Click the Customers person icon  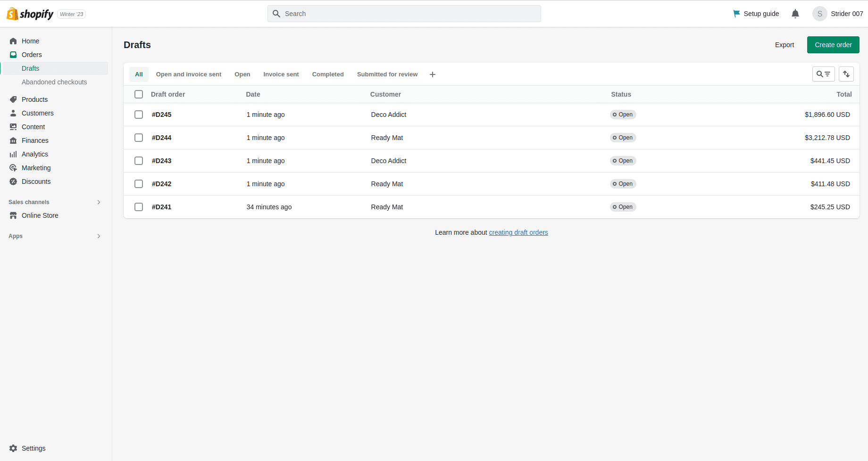(13, 113)
